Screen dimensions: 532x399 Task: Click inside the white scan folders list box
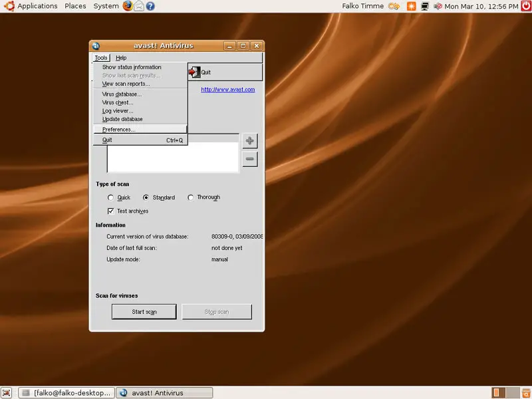[173, 157]
